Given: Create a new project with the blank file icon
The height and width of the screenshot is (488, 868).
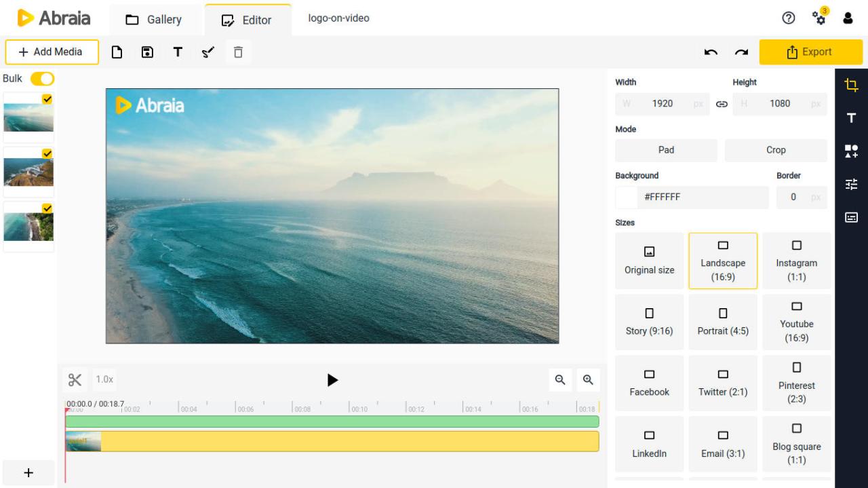Looking at the screenshot, I should [117, 52].
